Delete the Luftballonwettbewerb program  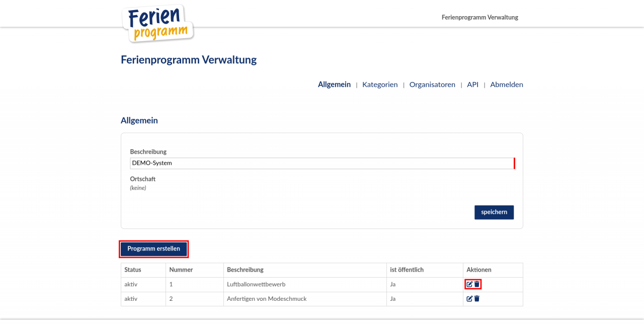pyautogui.click(x=477, y=284)
